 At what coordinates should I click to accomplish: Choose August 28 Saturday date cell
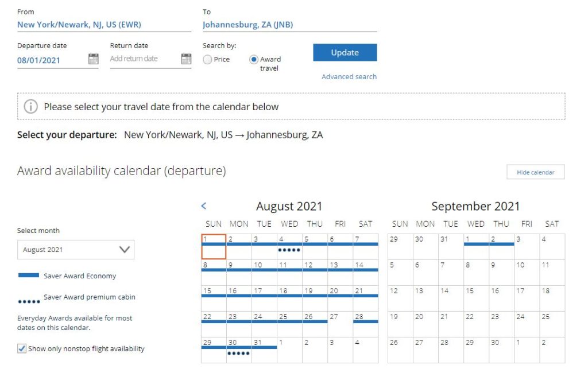[366, 324]
